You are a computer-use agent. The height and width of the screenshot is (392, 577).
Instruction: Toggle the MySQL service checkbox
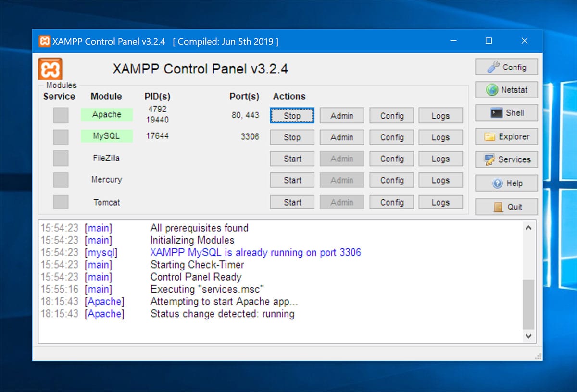coord(61,137)
